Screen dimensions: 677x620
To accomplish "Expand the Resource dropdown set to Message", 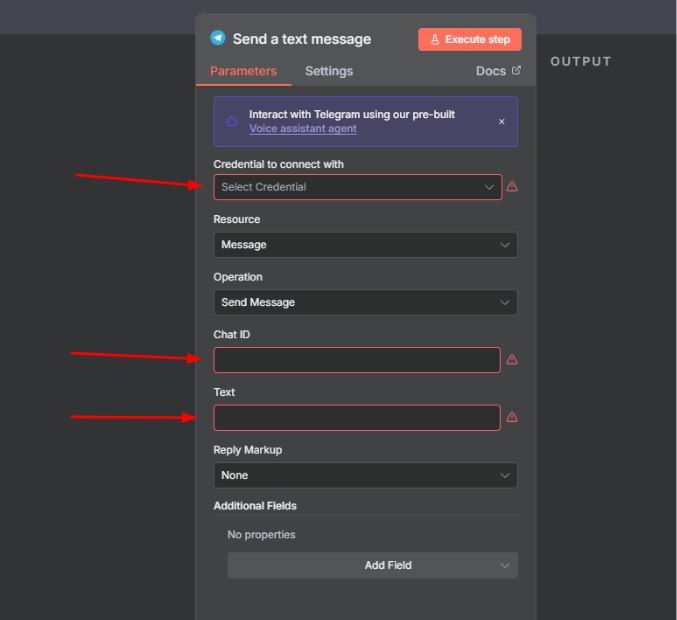I will [365, 245].
